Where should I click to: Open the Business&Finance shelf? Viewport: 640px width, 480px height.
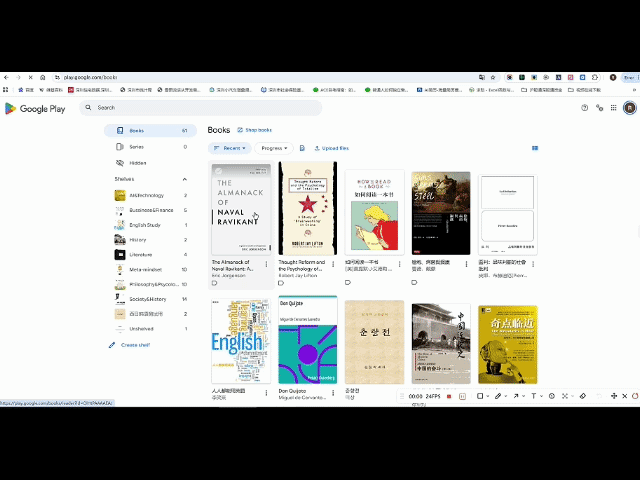[x=151, y=210]
